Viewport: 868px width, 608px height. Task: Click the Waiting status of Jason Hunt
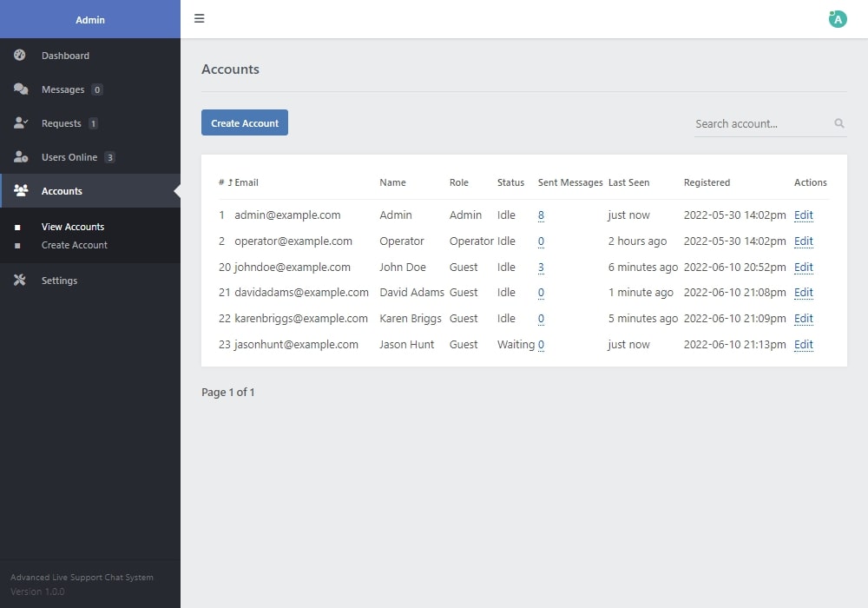pyautogui.click(x=516, y=344)
